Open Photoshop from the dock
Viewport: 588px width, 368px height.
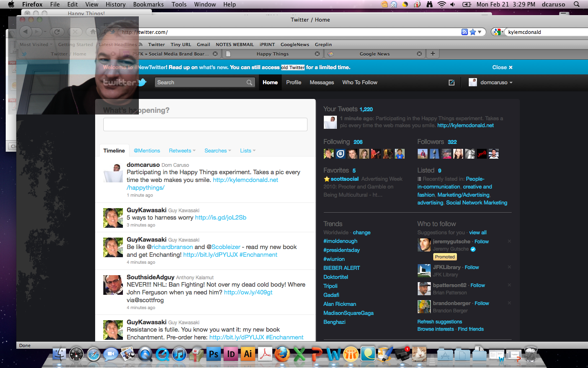pos(214,354)
